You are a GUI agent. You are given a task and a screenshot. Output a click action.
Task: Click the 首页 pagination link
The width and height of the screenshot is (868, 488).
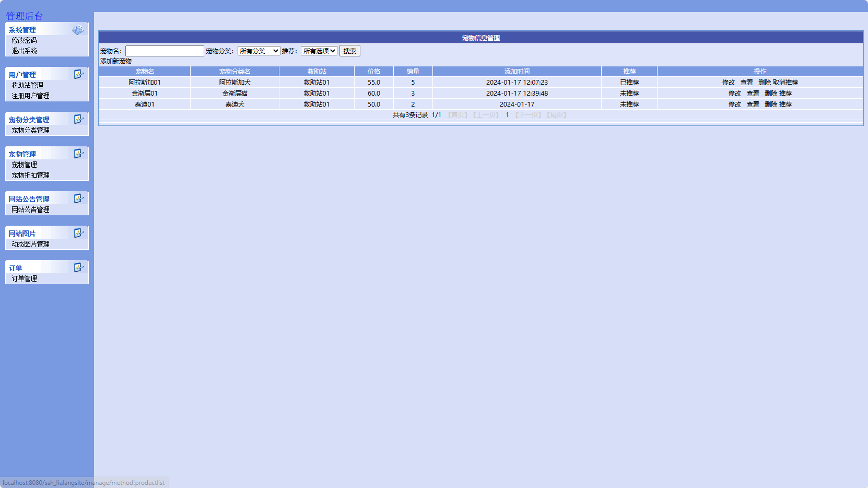[x=458, y=115]
